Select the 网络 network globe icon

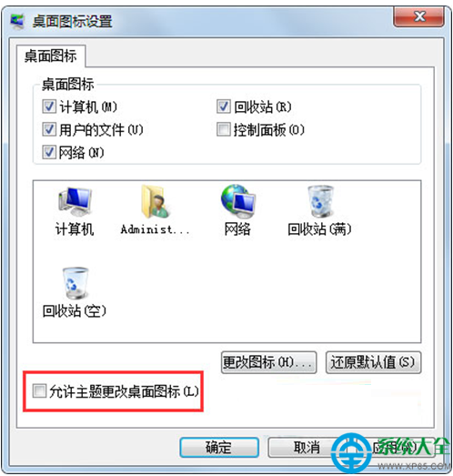click(x=238, y=201)
